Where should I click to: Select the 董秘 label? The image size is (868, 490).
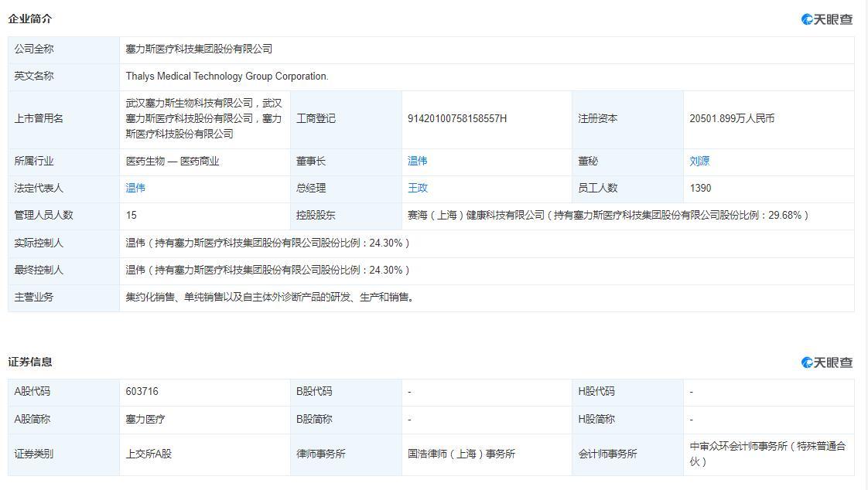(x=588, y=161)
